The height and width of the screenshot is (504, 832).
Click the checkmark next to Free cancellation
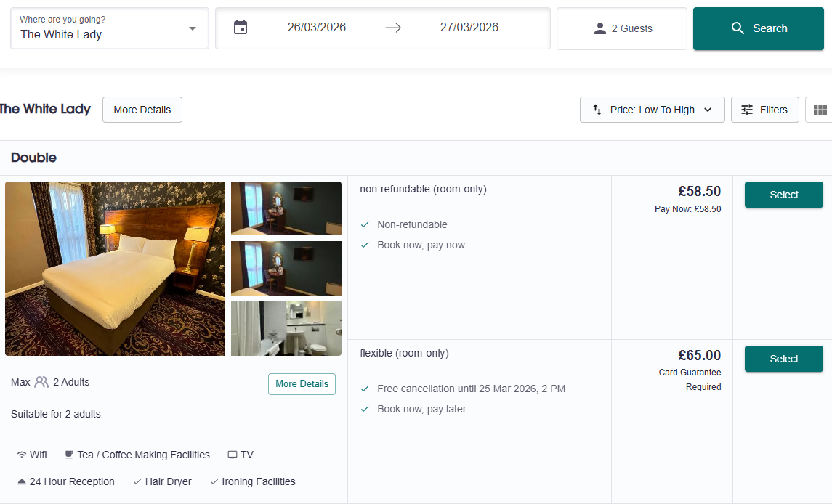[x=365, y=389]
